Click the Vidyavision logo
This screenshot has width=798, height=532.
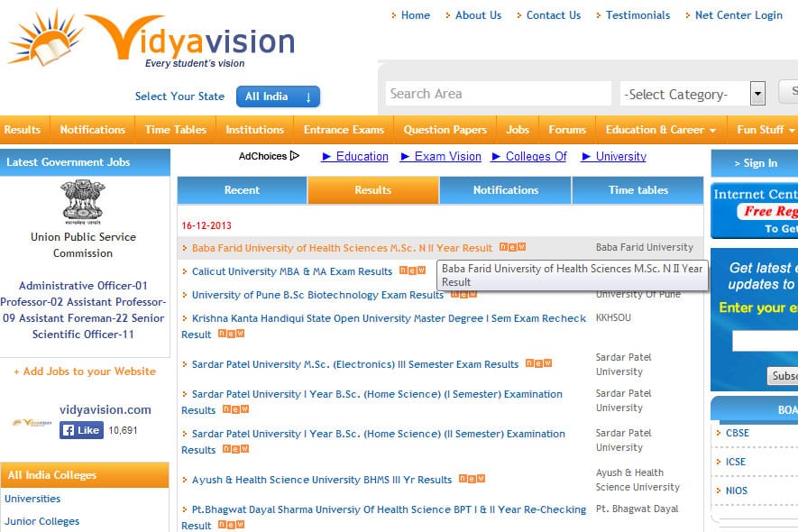pos(151,40)
